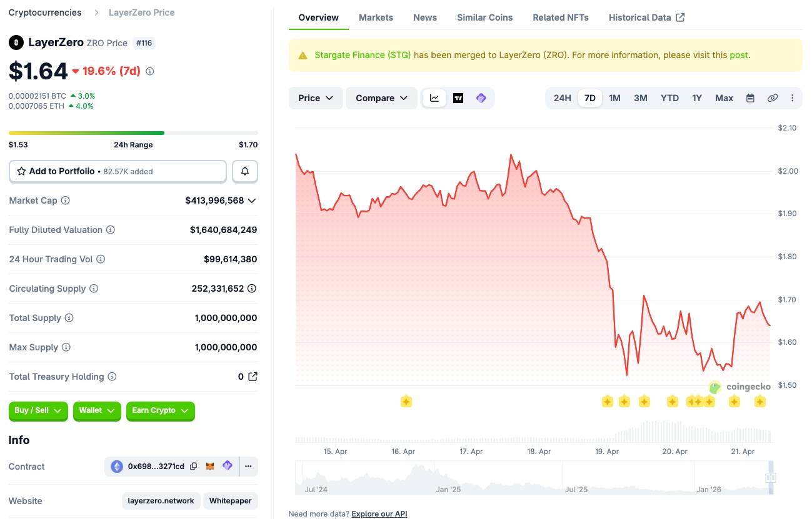The height and width of the screenshot is (519, 812).
Task: Select the 24H time range
Action: click(x=562, y=98)
